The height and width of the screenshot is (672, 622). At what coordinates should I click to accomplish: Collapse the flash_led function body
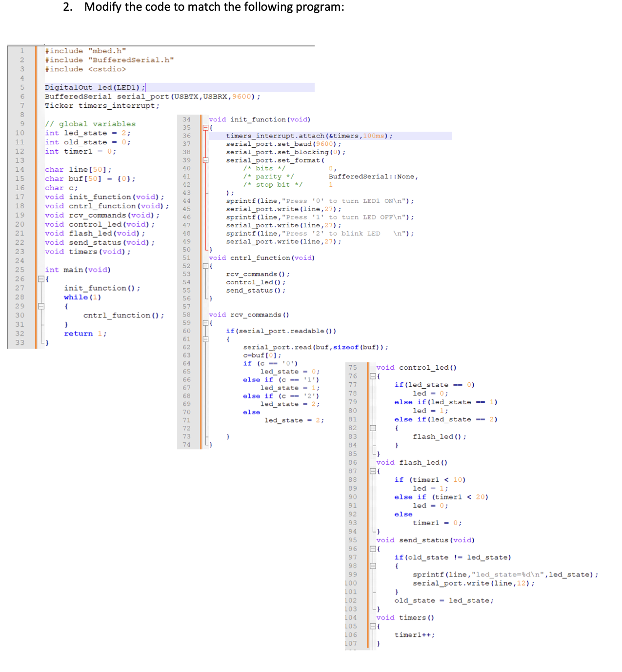[x=373, y=471]
